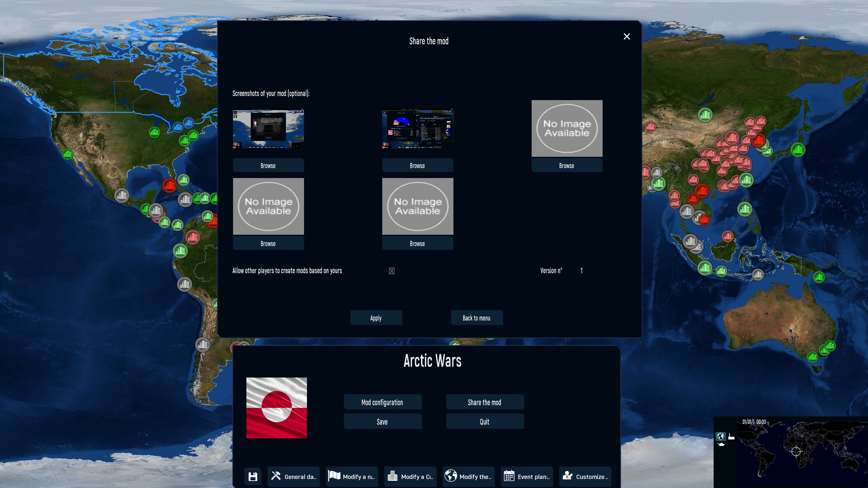Toggle the globe view button on the minimap
The height and width of the screenshot is (488, 868).
720,436
